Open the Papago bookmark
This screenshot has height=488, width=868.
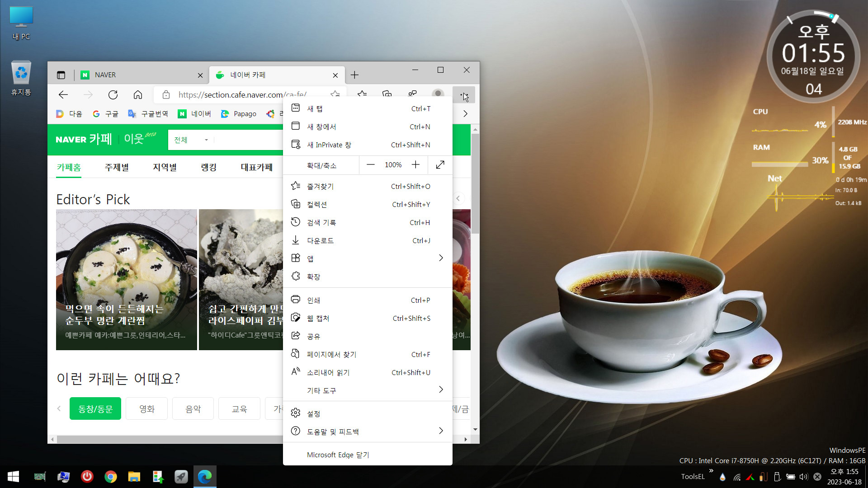point(239,114)
